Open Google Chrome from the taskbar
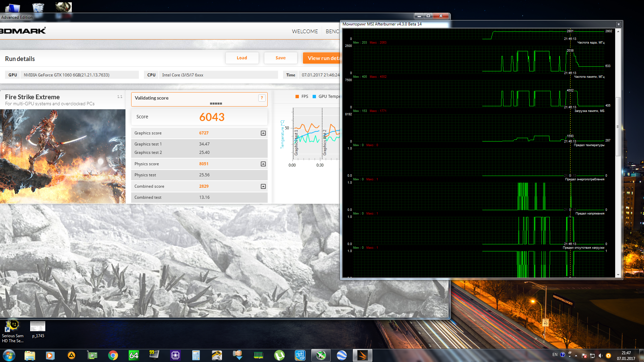 [x=113, y=355]
